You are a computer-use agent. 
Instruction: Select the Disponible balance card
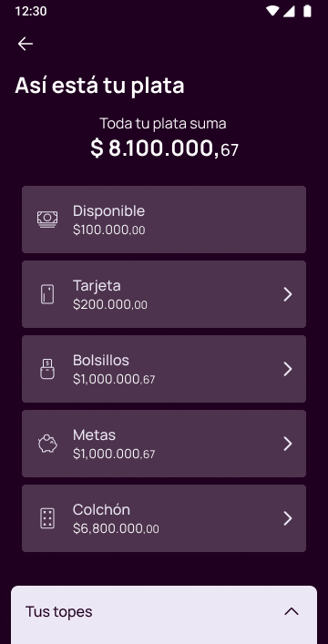(x=164, y=220)
